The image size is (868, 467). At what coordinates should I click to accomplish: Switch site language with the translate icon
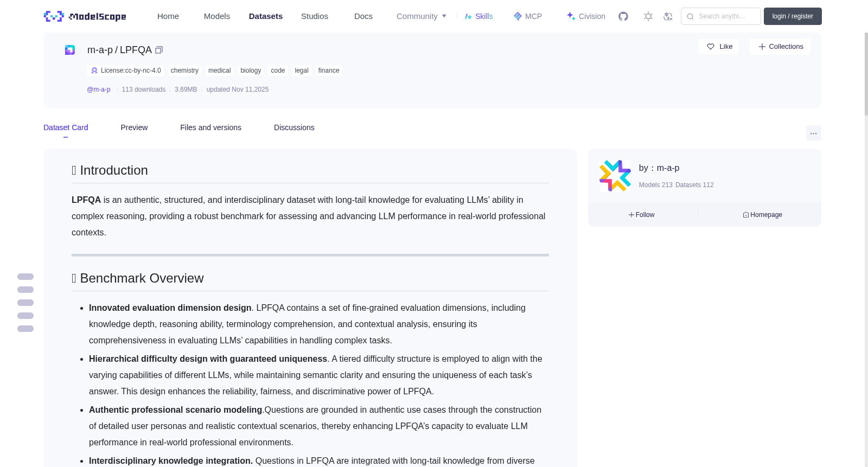pos(668,16)
